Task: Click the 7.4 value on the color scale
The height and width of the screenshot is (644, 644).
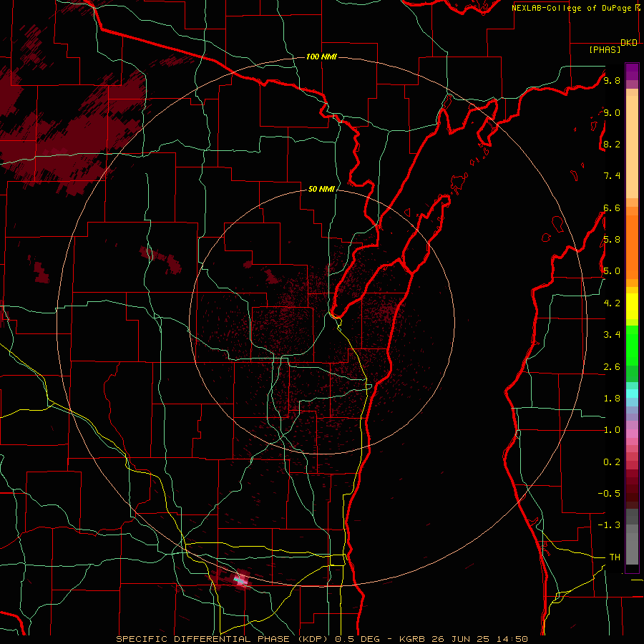Action: (612, 176)
